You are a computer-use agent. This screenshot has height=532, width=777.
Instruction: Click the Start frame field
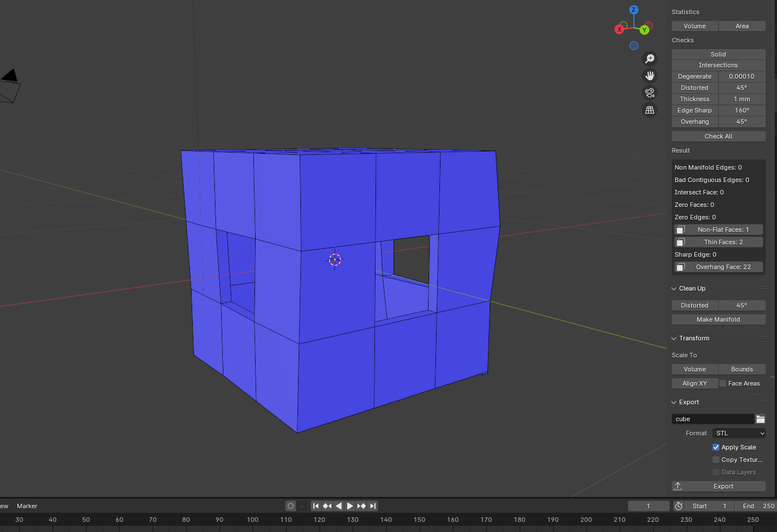[710, 506]
